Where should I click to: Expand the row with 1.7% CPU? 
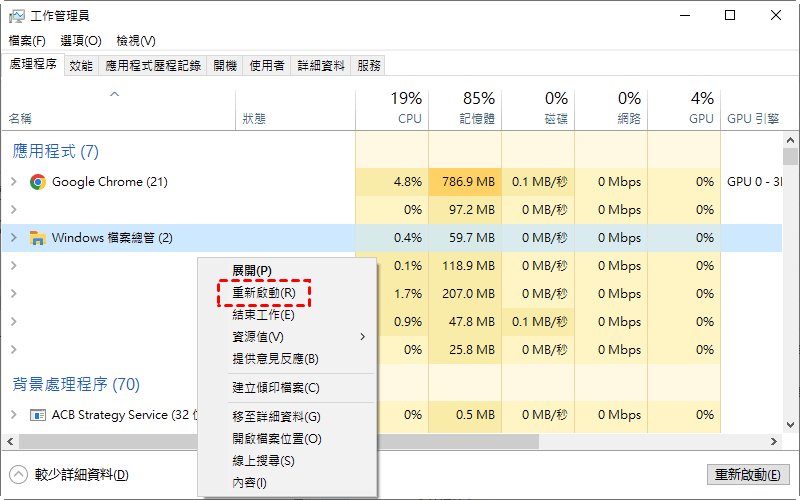tap(14, 294)
